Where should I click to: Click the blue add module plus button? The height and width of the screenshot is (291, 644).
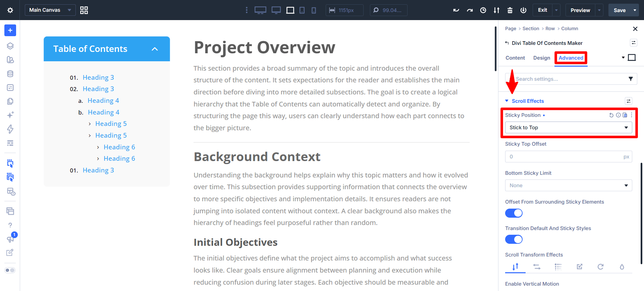click(x=10, y=30)
